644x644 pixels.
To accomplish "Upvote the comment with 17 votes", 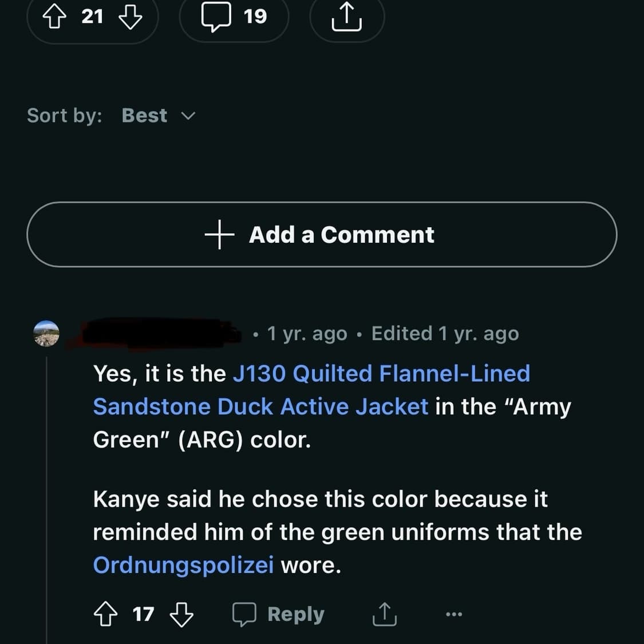I will click(105, 615).
